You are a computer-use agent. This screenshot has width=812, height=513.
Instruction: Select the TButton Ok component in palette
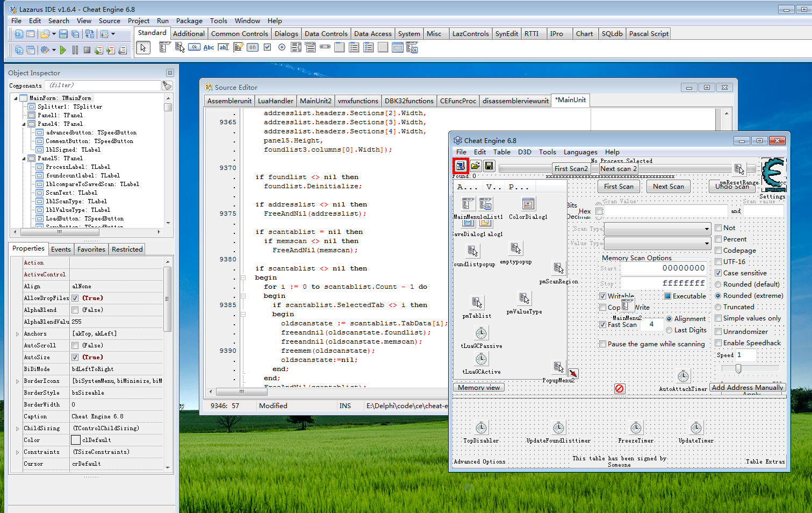point(194,47)
